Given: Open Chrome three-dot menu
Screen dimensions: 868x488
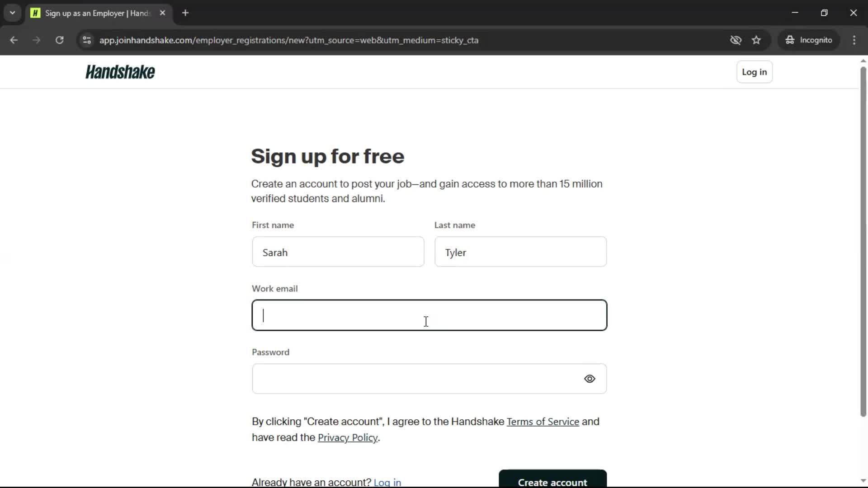Looking at the screenshot, I should point(854,40).
